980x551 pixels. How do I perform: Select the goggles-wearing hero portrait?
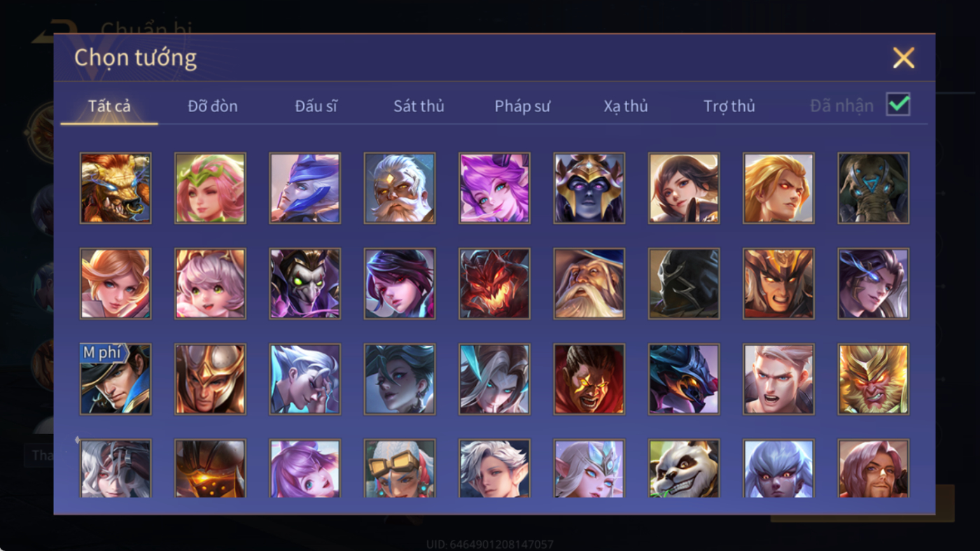coord(400,468)
